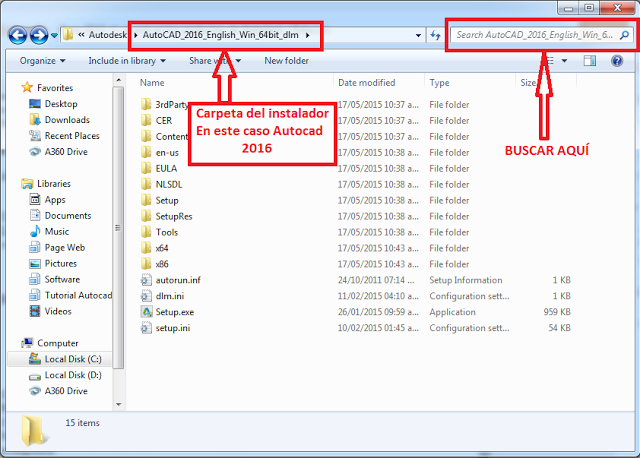
Task: Select the CER folder icon
Action: (x=146, y=120)
